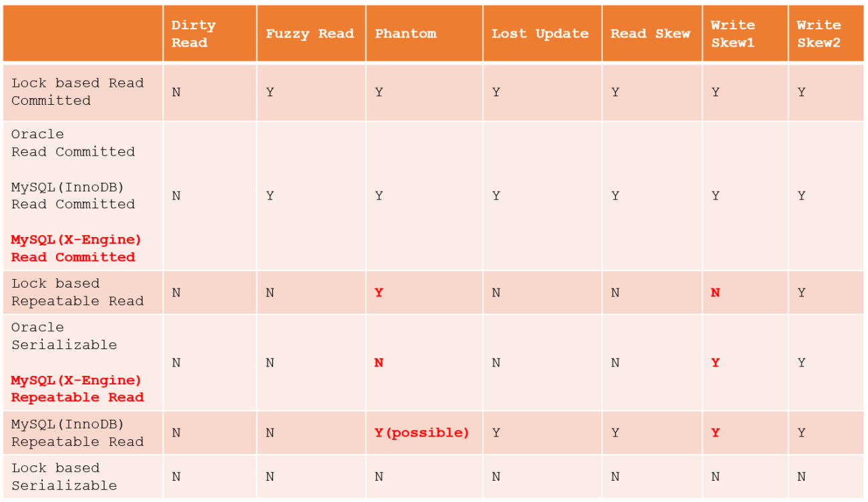Click the Phantom column header

coord(405,34)
